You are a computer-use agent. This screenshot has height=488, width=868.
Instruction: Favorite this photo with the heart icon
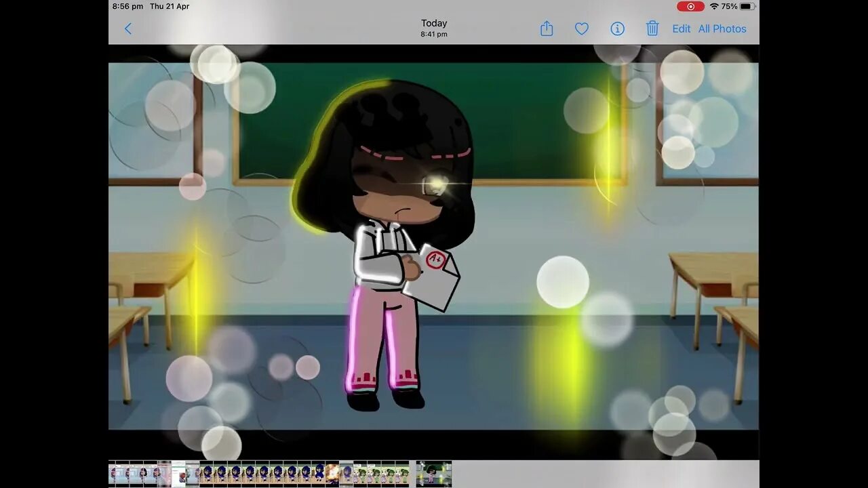[582, 28]
